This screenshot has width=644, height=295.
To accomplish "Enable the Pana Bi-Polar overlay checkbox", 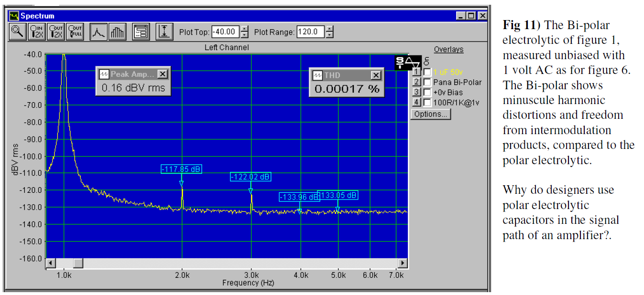I will 427,82.
